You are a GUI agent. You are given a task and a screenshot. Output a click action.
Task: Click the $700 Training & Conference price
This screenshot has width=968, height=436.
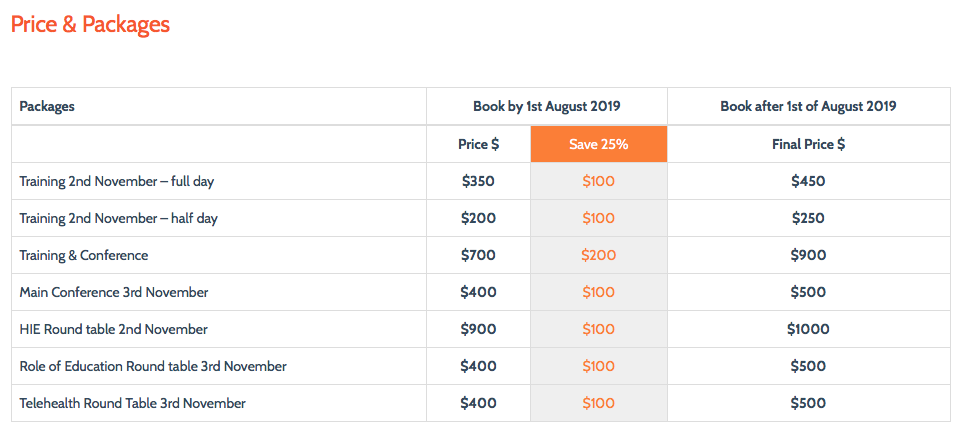coord(478,256)
